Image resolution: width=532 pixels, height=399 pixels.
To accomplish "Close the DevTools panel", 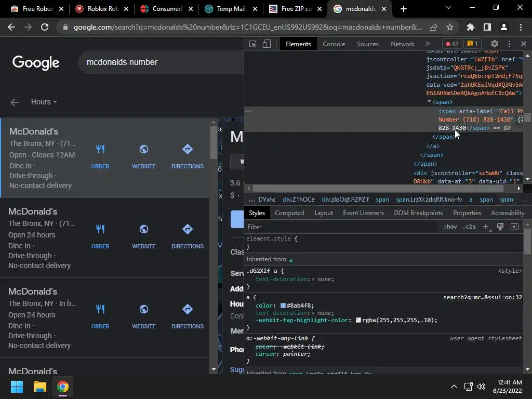I will pos(524,44).
